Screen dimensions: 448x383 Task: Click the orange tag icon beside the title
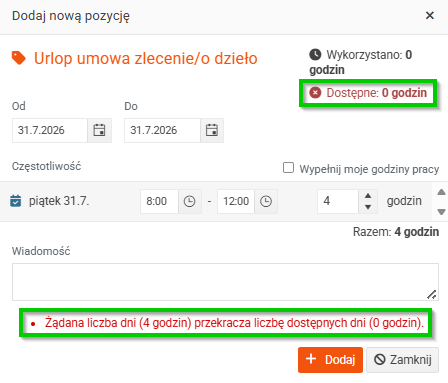(x=19, y=58)
